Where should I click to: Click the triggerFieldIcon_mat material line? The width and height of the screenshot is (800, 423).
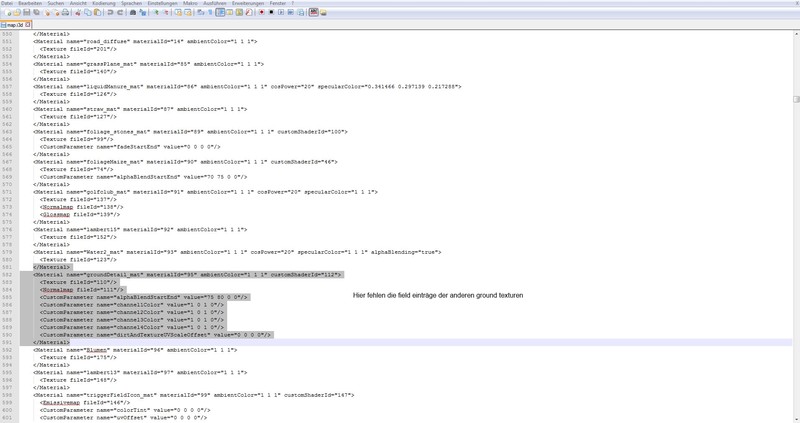click(x=194, y=395)
